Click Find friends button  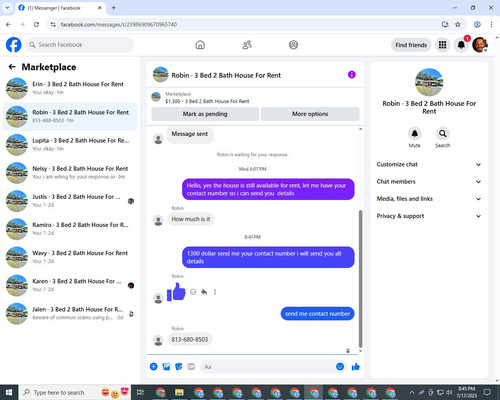pos(411,45)
